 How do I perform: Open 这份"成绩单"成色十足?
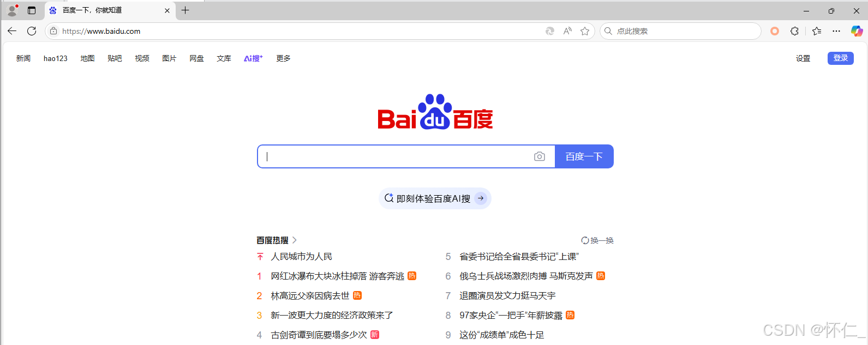[502, 335]
